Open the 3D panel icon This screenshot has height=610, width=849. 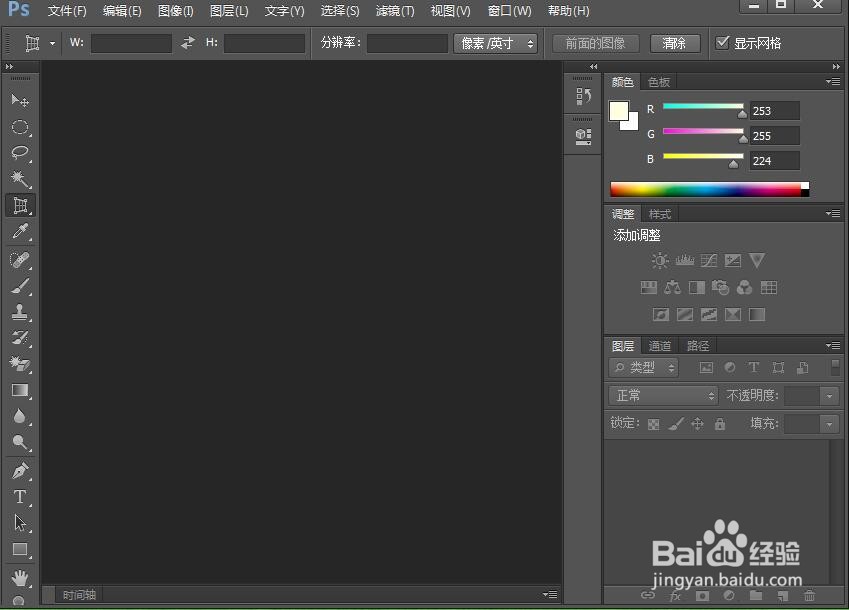coord(583,135)
